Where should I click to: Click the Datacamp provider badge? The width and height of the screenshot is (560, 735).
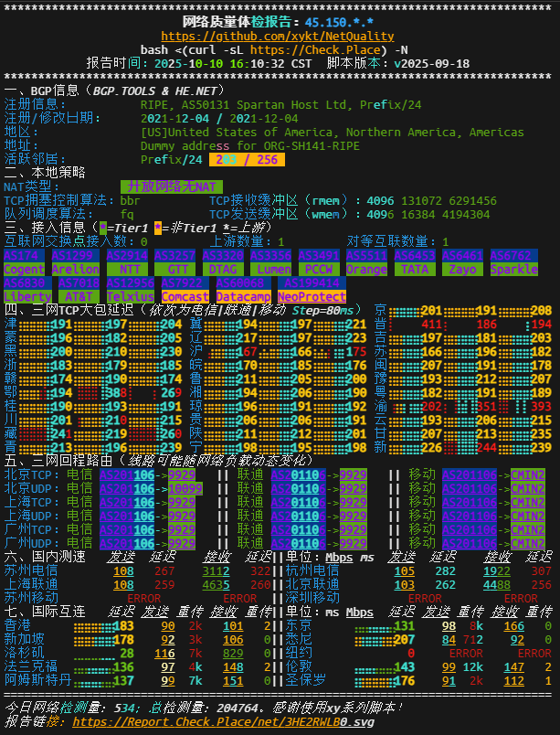click(x=242, y=297)
